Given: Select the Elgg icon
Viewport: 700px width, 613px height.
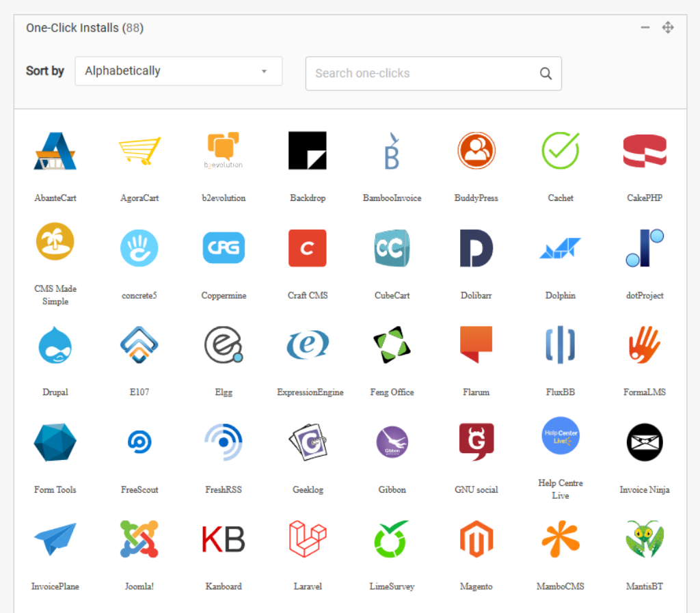Looking at the screenshot, I should click(224, 345).
